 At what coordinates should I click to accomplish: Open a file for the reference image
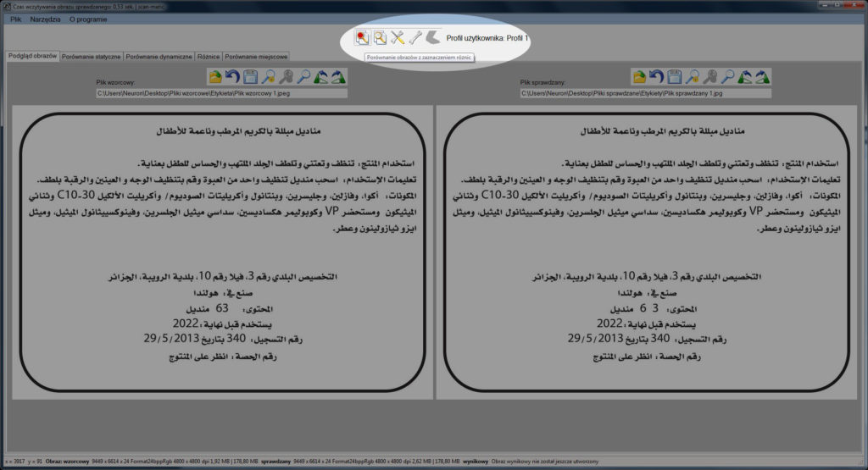click(x=215, y=77)
